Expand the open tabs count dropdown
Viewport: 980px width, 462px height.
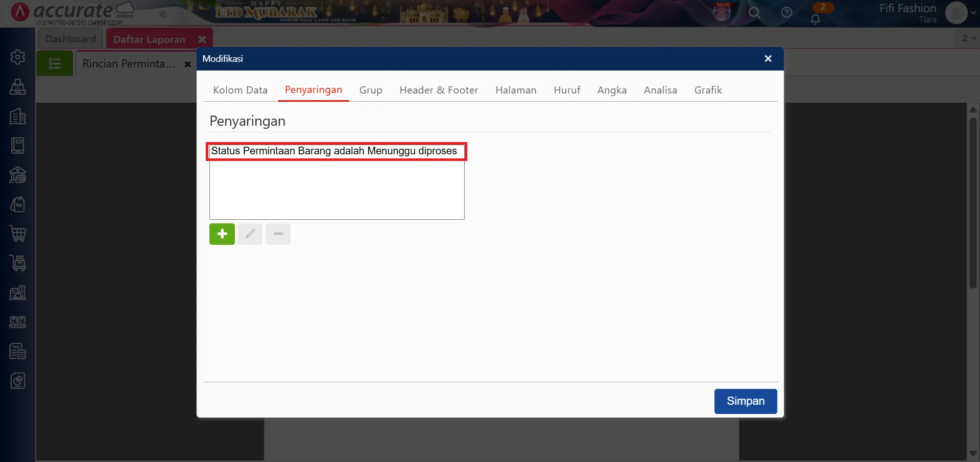coord(969,38)
